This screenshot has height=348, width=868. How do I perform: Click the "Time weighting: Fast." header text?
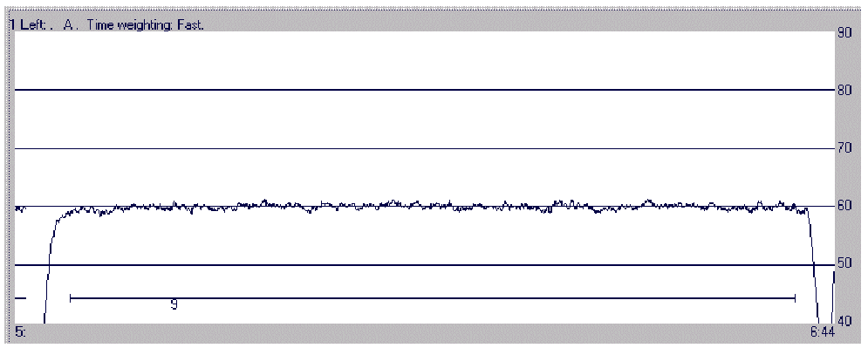[145, 26]
